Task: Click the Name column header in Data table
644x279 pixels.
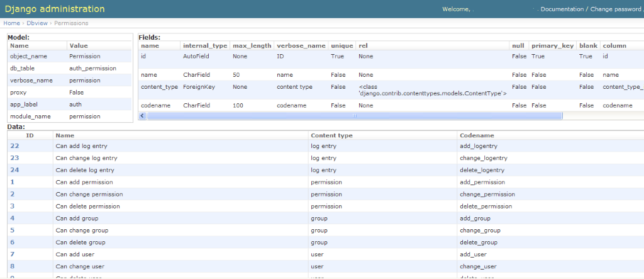Action: click(x=64, y=135)
